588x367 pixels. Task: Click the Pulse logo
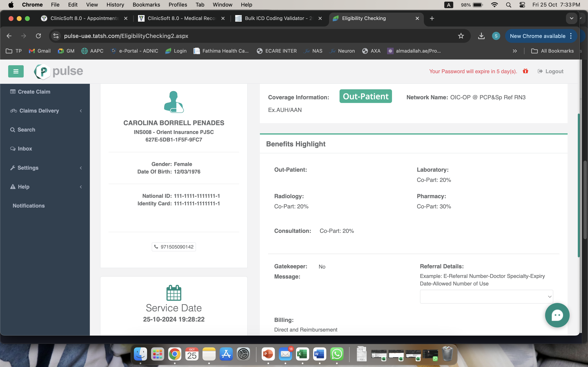pyautogui.click(x=59, y=71)
